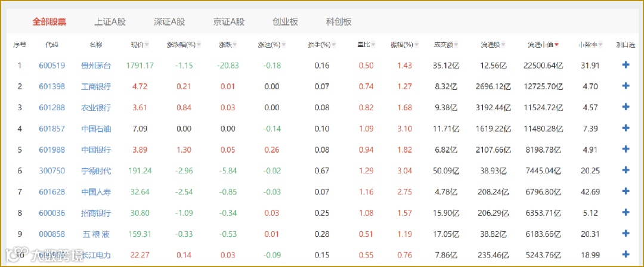Open stock code 600519 link
The width and height of the screenshot is (644, 267).
click(52, 66)
